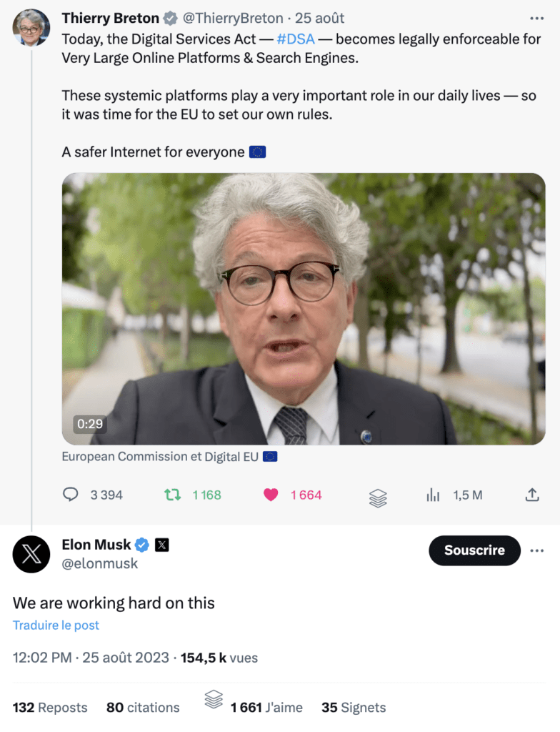Click the 1 661 J'aime count
560x732 pixels.
266,707
